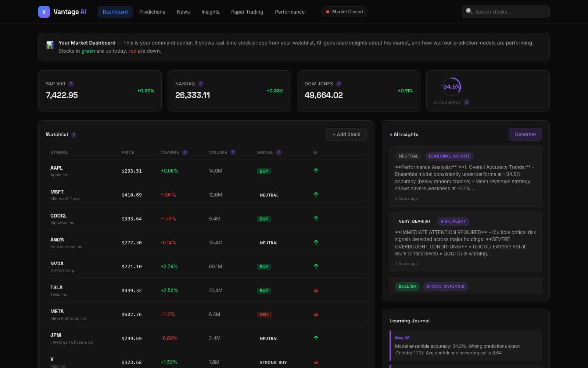Open the S&P 500 help icon

pyautogui.click(x=71, y=84)
